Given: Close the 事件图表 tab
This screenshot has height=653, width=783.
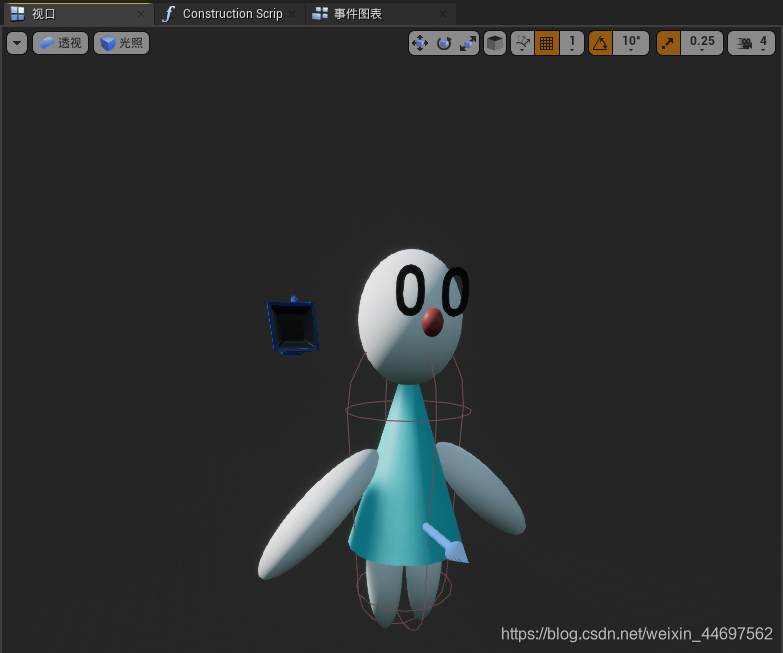Looking at the screenshot, I should pyautogui.click(x=443, y=14).
